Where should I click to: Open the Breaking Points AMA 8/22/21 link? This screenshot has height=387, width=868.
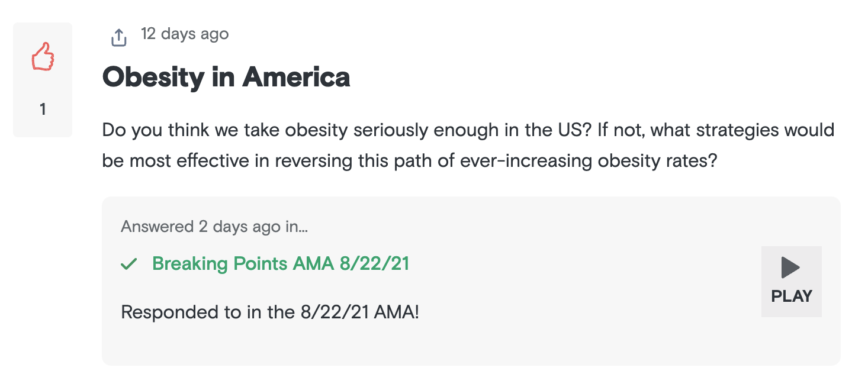[x=281, y=263]
